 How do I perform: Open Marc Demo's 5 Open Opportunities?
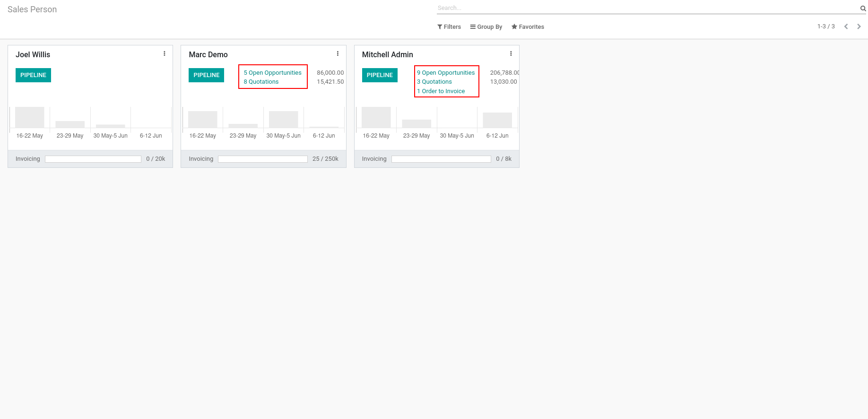(273, 73)
